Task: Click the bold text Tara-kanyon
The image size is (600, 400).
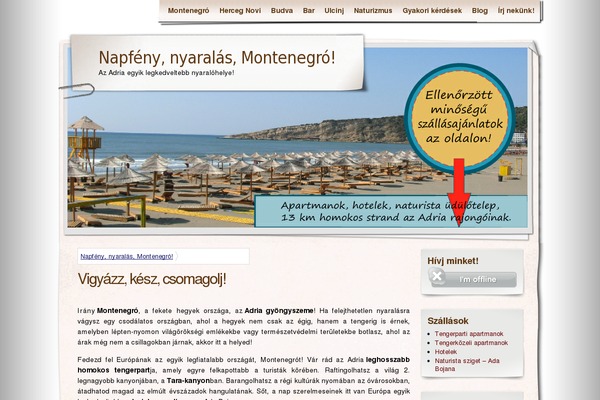Action: [x=188, y=381]
